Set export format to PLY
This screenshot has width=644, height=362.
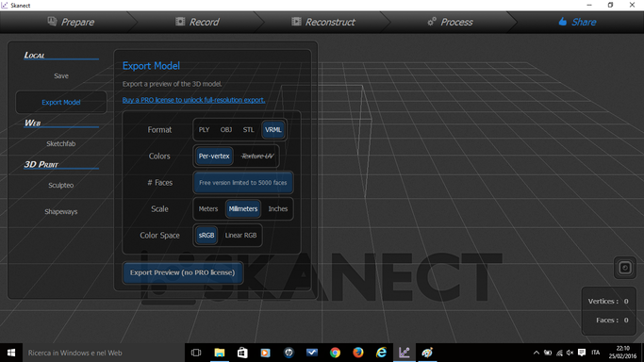[x=204, y=130]
